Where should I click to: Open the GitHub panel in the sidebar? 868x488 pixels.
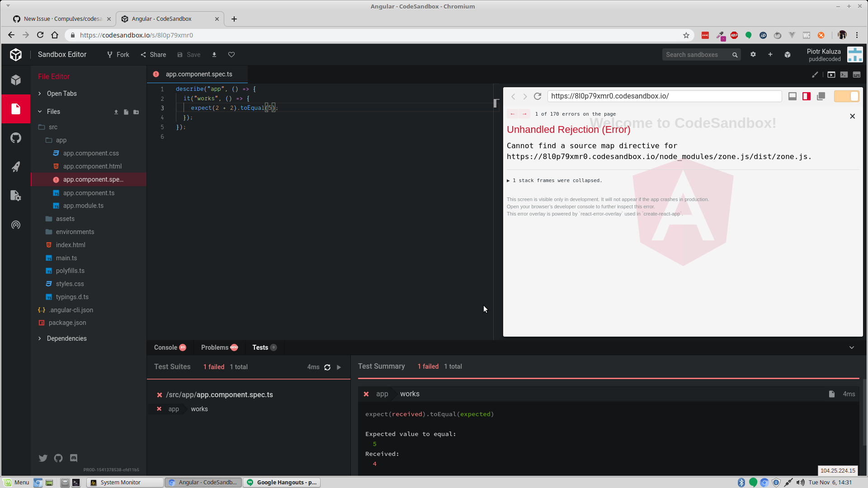16,138
